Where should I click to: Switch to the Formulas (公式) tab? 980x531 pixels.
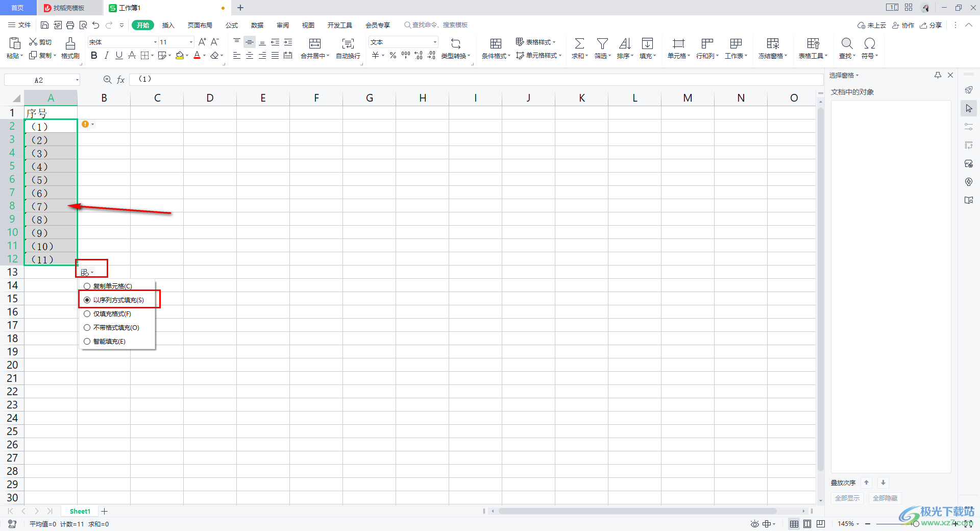[232, 25]
